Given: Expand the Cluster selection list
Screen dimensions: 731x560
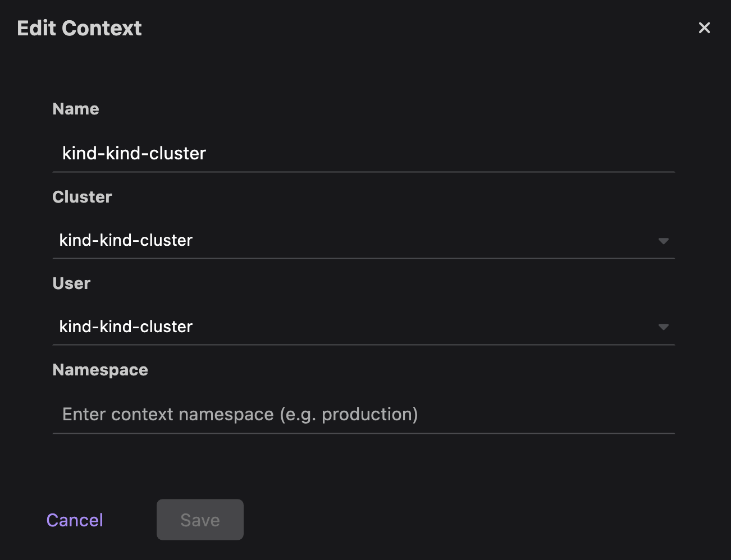Looking at the screenshot, I should click(664, 240).
